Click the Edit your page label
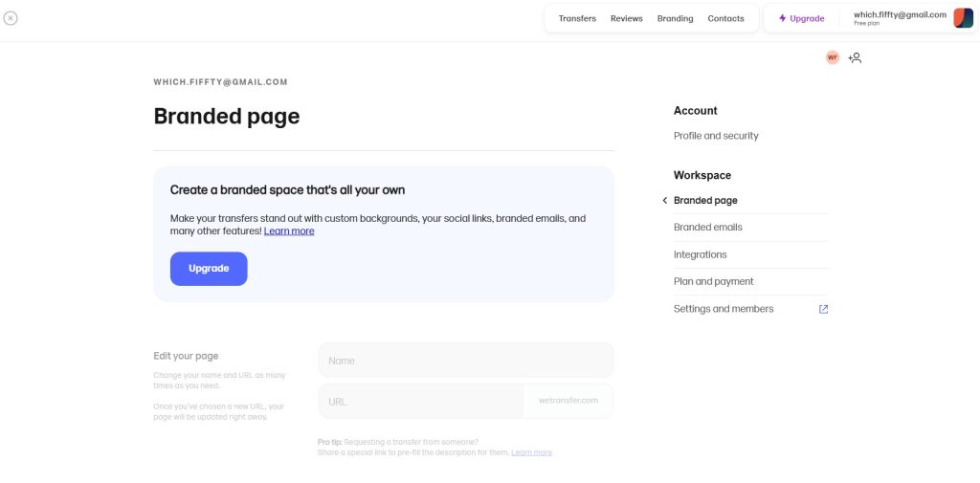The height and width of the screenshot is (483, 980). pos(186,356)
